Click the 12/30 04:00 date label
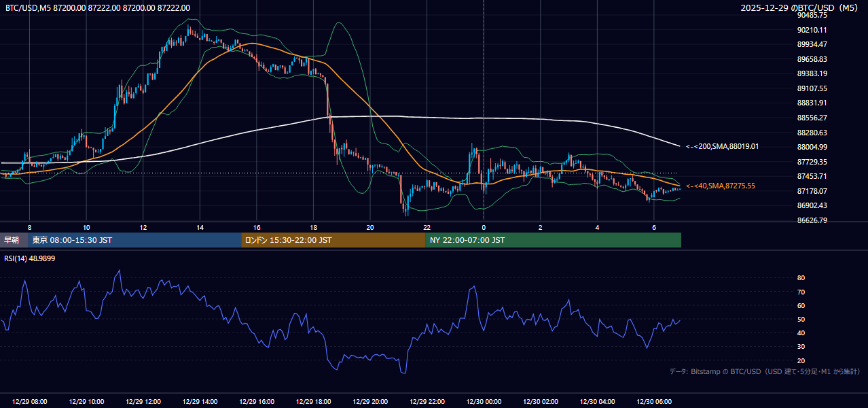 (597, 402)
